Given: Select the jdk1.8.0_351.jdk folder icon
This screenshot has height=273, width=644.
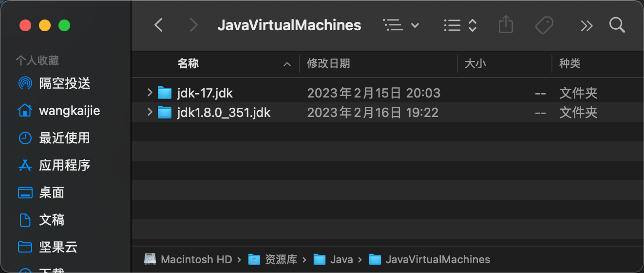Looking at the screenshot, I should point(165,113).
